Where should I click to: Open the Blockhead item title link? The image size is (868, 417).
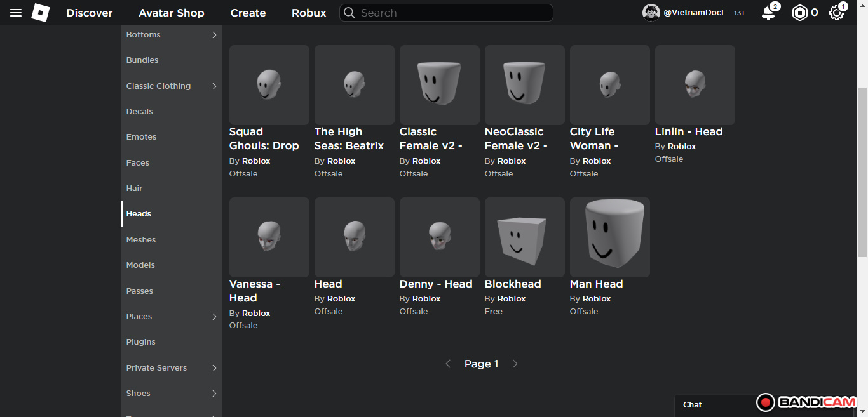513,284
